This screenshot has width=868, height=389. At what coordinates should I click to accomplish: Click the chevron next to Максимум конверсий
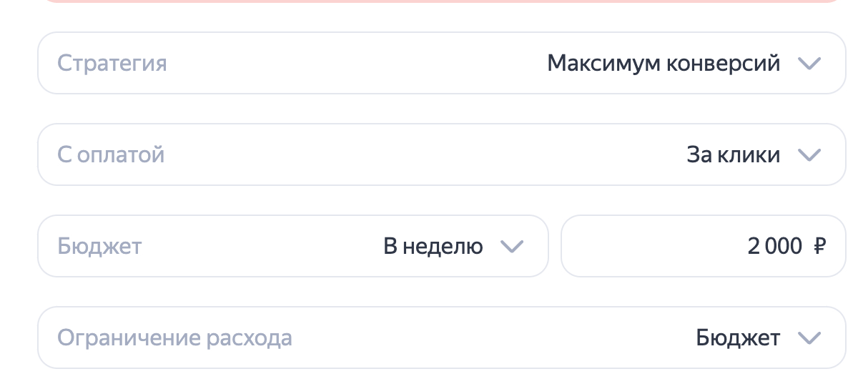coord(809,64)
